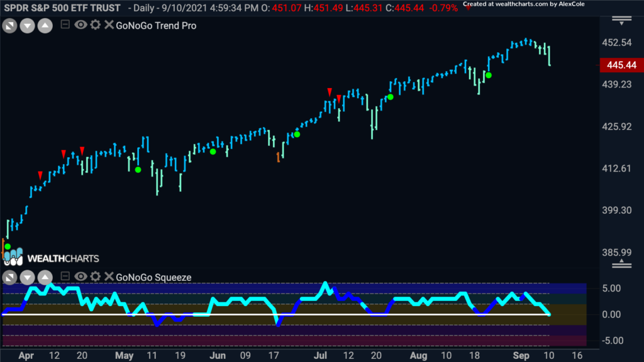Click the GoNoGo Trend Pro indicator label
The image size is (644, 362).
pos(156,25)
